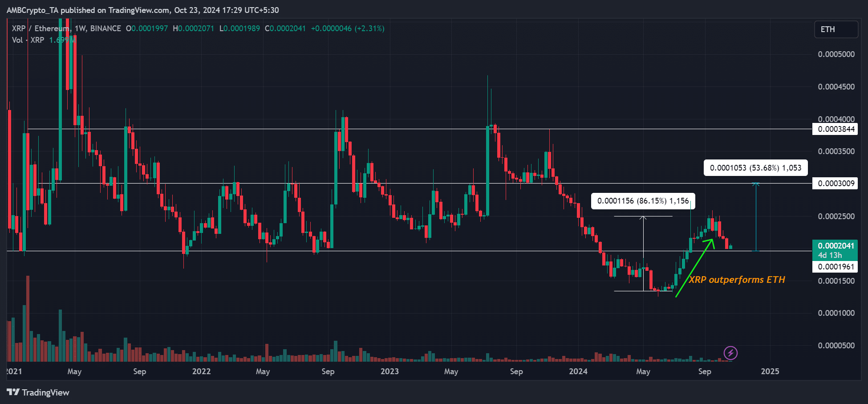Click the open value O0.0001997

[147, 29]
